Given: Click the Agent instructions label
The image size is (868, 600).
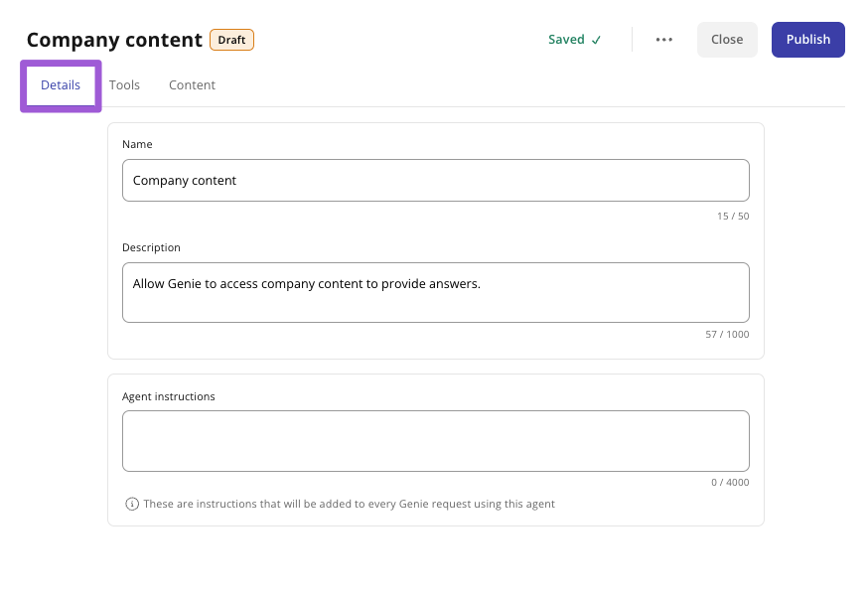Looking at the screenshot, I should [168, 396].
